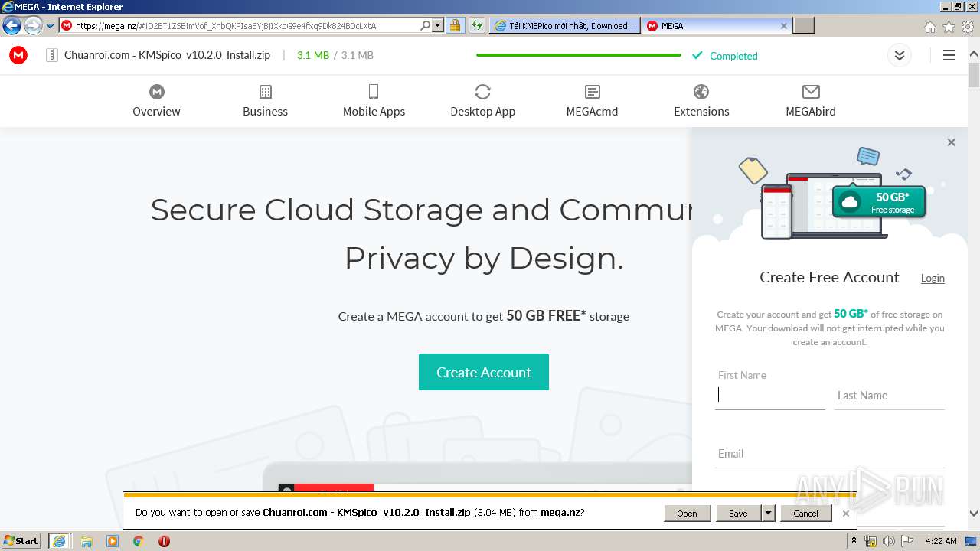Click the Login link
Image resolution: width=980 pixels, height=551 pixels.
[933, 278]
